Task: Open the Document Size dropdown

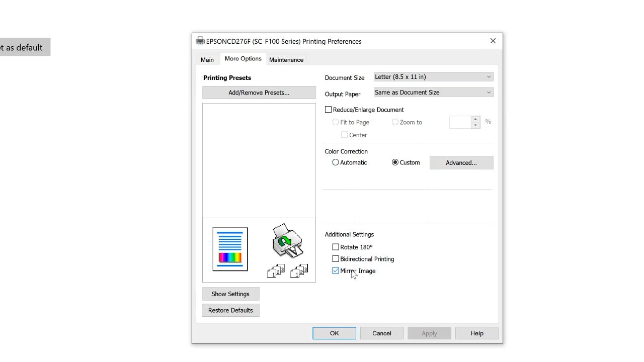Action: pyautogui.click(x=433, y=77)
